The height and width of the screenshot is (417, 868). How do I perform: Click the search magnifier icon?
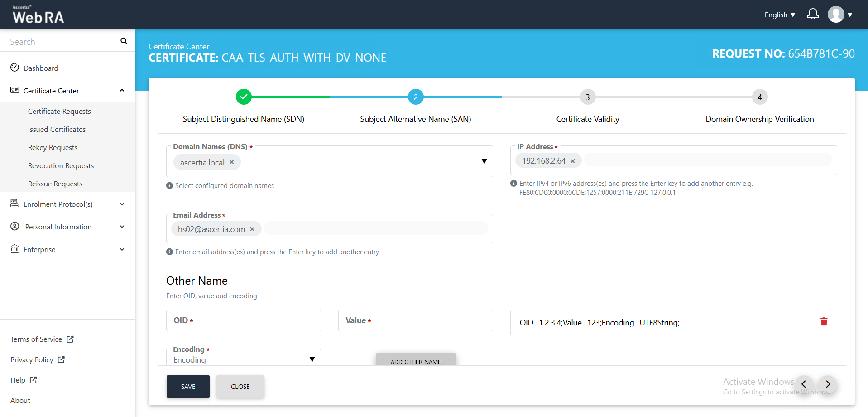124,41
